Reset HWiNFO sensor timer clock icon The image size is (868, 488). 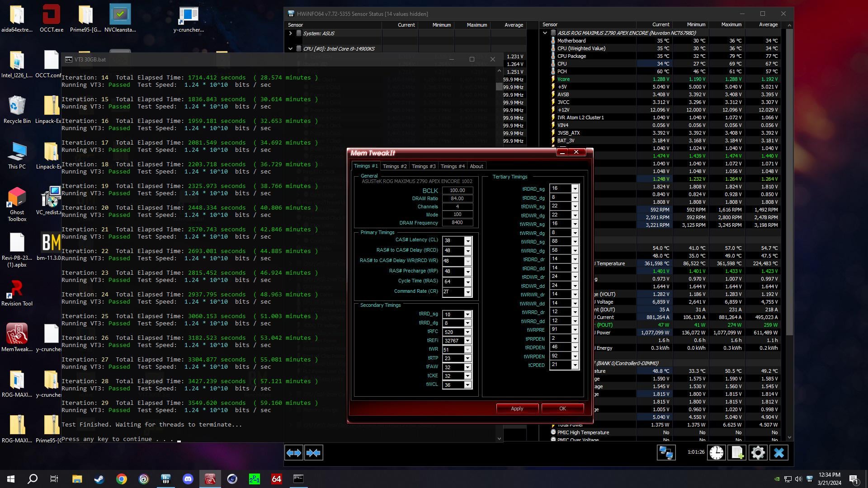[x=717, y=452]
